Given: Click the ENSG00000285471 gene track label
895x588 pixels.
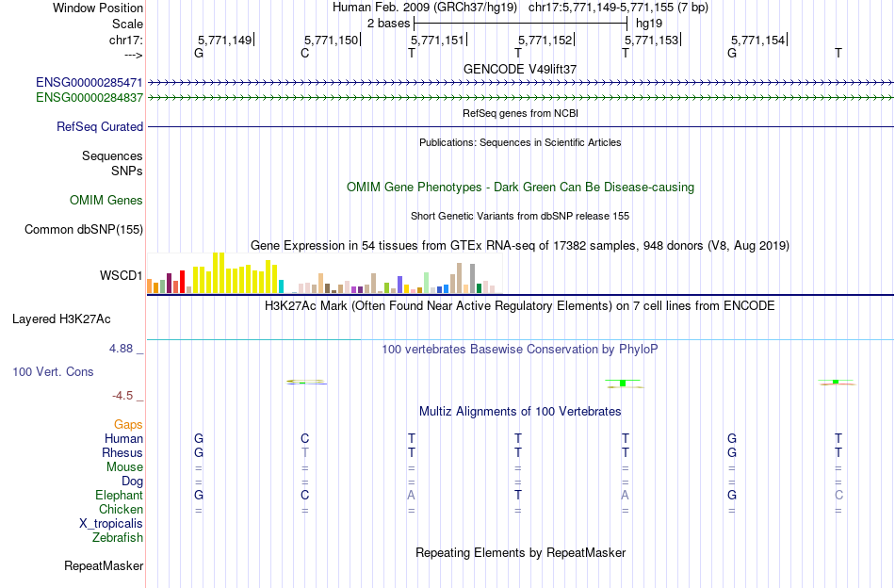Looking at the screenshot, I should coord(89,82).
